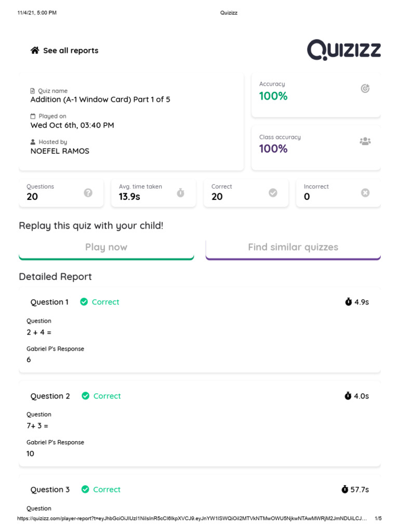Click the Question 2 green correct checkmark
399x532 pixels.
(85, 396)
